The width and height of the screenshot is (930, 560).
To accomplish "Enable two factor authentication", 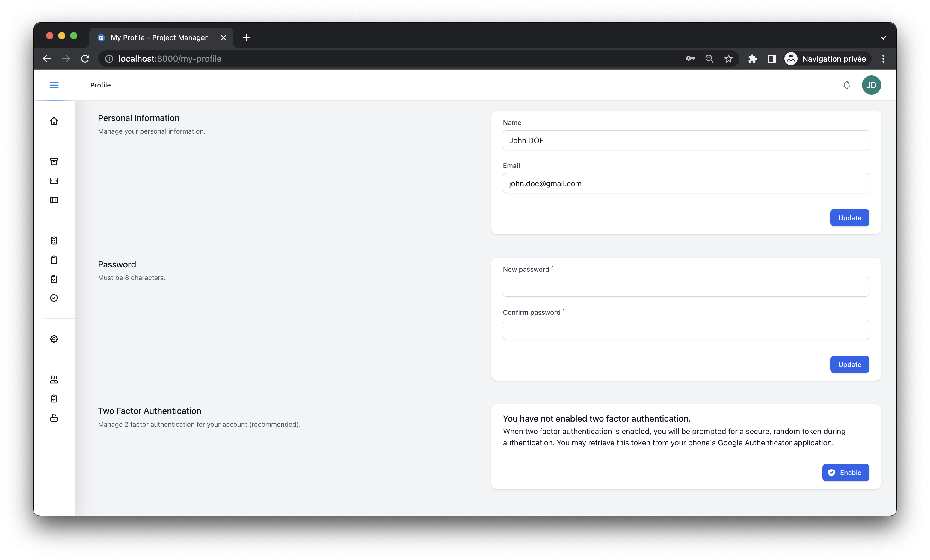I will point(846,473).
